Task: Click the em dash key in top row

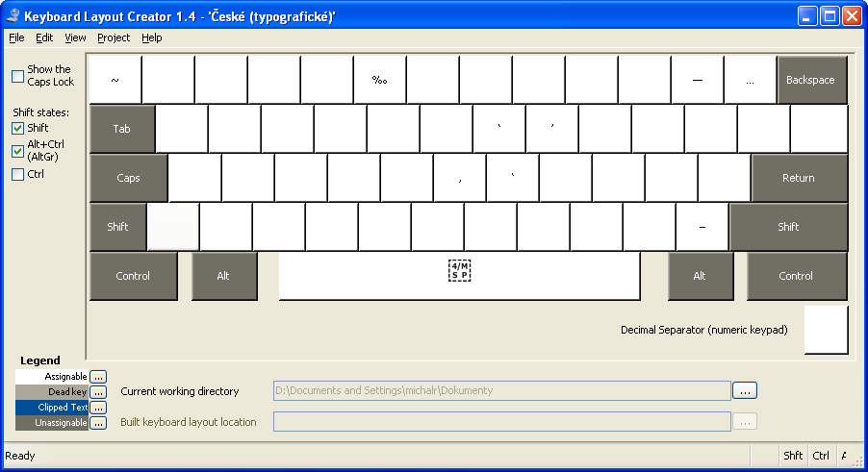Action: coord(698,80)
